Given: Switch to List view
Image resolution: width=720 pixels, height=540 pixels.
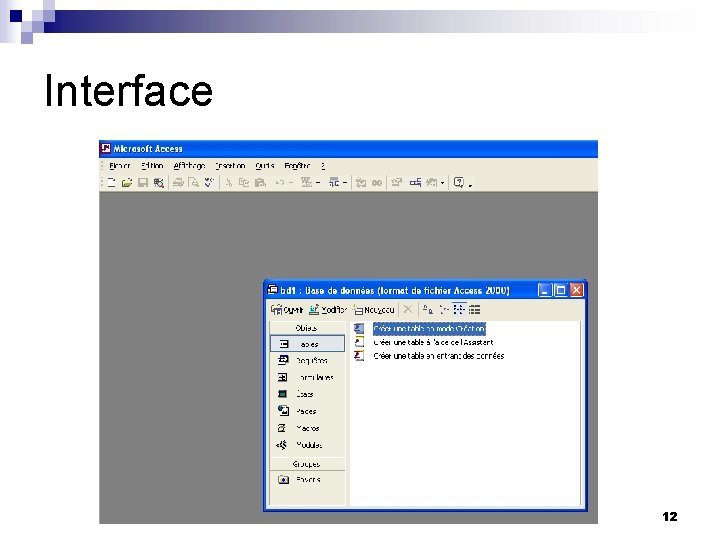Looking at the screenshot, I should [459, 309].
